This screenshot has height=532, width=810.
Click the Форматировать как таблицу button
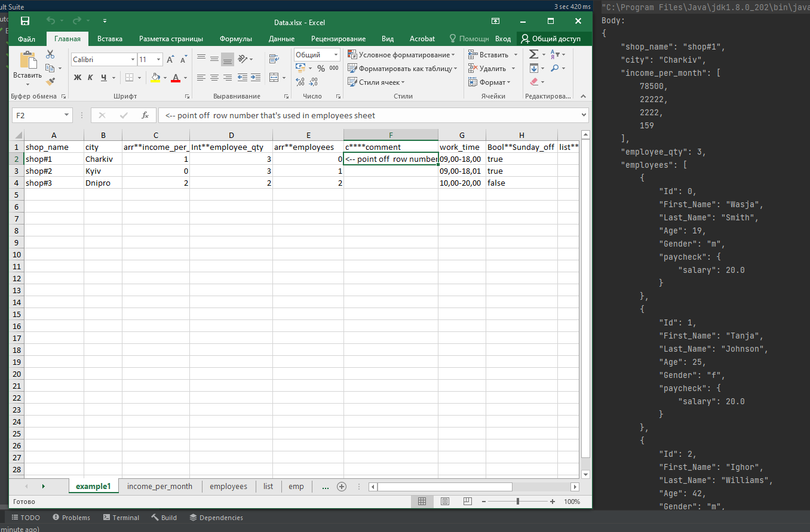[x=402, y=69]
